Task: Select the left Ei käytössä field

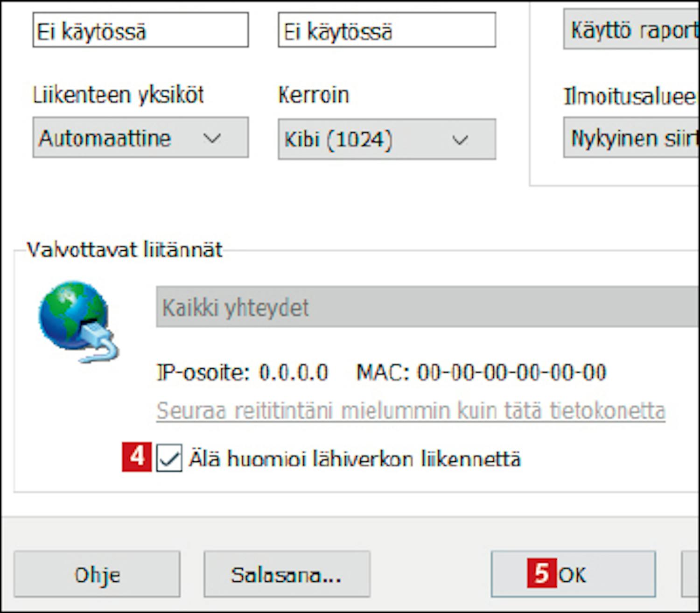Action: tap(140, 31)
